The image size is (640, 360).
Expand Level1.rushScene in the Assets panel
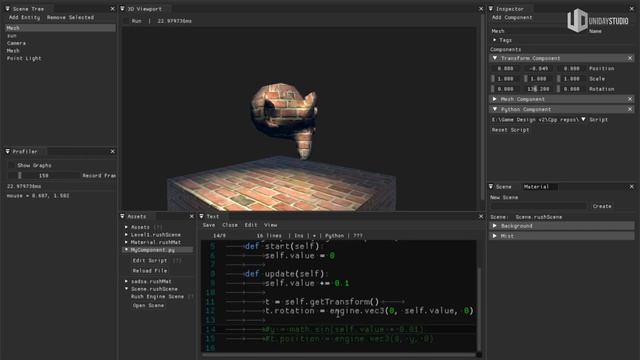tap(127, 235)
